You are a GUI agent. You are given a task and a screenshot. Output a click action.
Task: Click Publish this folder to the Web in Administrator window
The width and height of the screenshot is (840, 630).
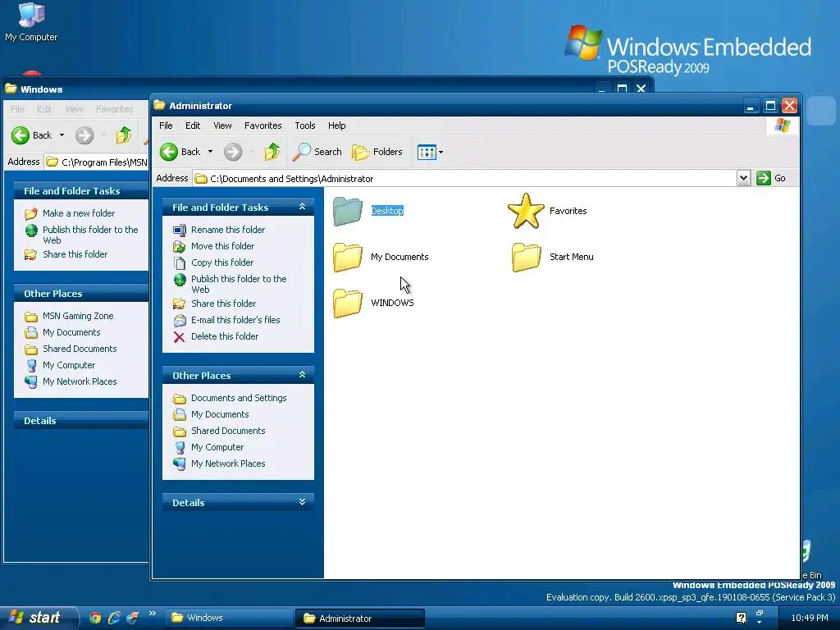tap(239, 285)
